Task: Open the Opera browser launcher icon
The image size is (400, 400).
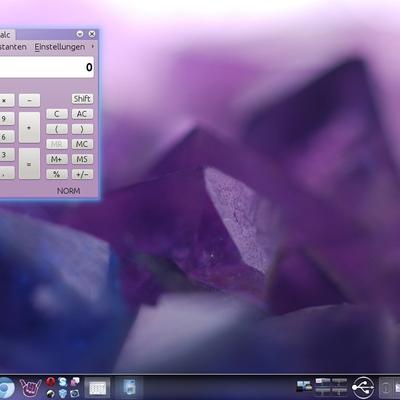Action: [x=50, y=382]
